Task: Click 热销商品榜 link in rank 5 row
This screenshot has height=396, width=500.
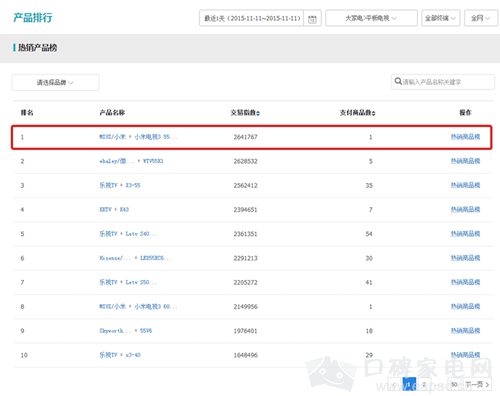Action: (465, 234)
